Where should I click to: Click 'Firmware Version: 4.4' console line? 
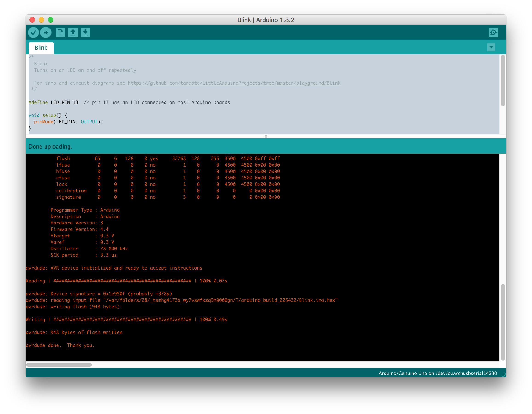point(80,229)
